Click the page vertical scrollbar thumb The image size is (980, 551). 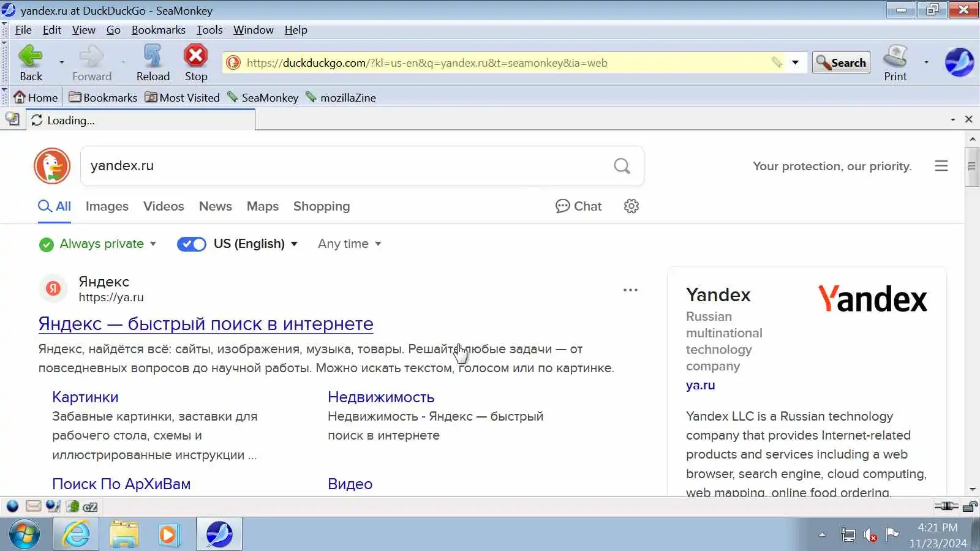(x=972, y=166)
